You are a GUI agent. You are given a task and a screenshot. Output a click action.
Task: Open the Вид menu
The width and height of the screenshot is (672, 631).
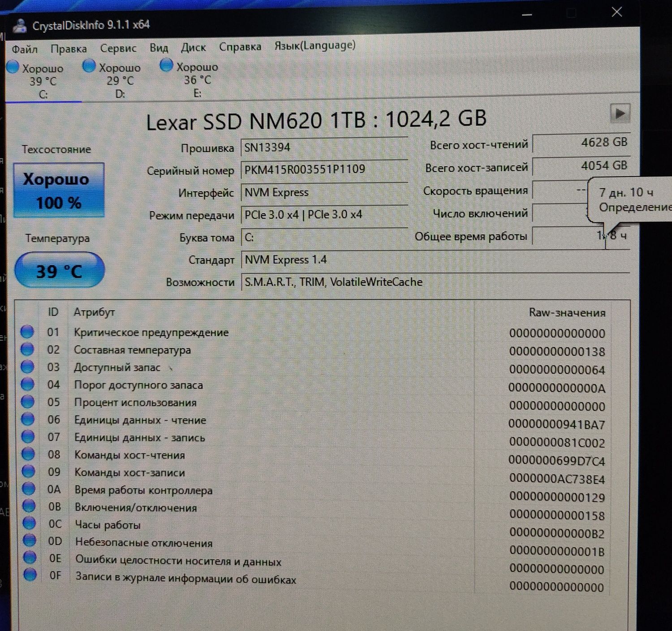point(159,48)
